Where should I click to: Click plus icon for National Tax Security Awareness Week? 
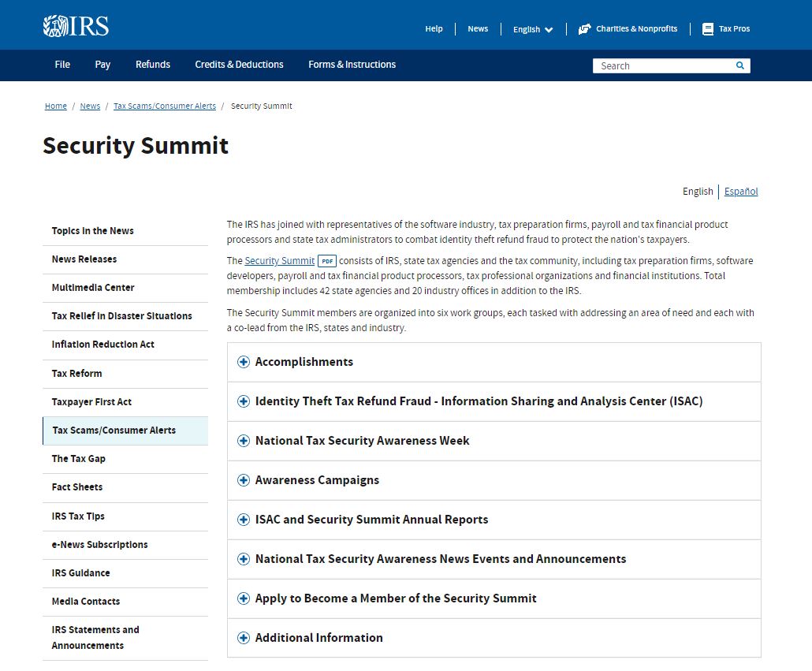(x=244, y=441)
